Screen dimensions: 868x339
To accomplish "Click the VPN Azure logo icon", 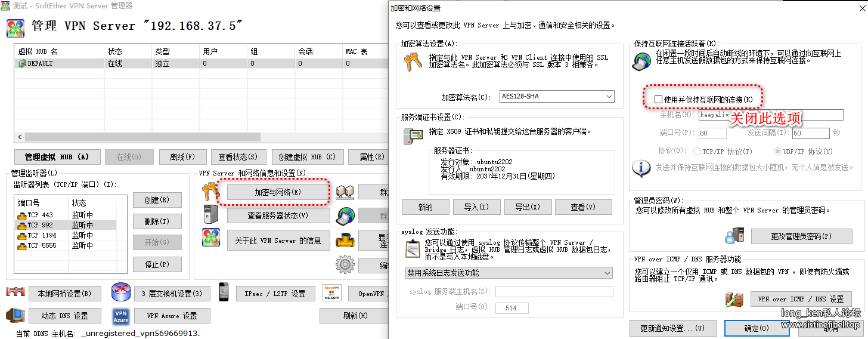I will [121, 316].
